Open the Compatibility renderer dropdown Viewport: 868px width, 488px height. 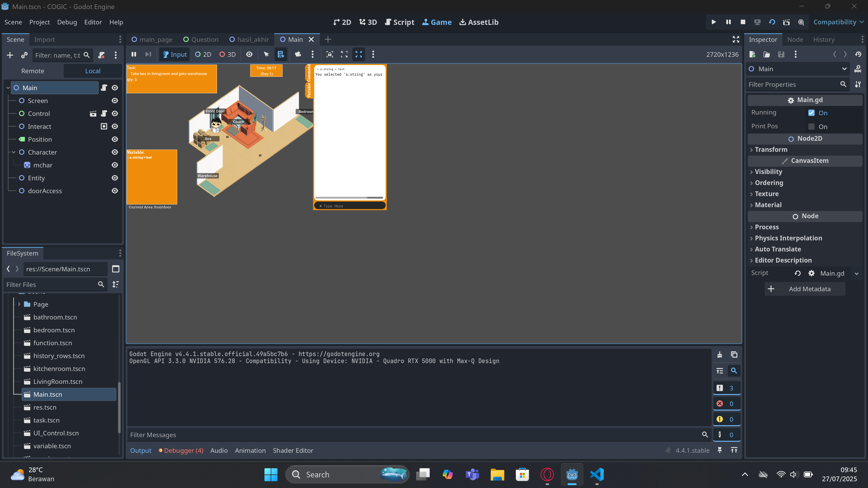point(838,22)
